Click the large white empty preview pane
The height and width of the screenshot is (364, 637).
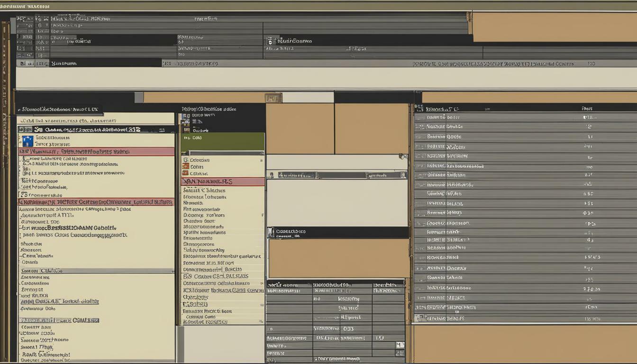click(337, 202)
